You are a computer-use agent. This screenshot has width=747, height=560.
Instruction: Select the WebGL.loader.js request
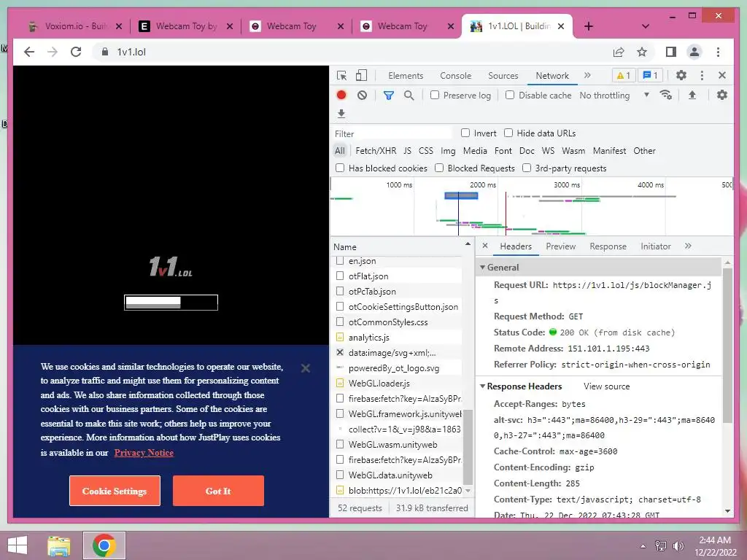tap(379, 383)
